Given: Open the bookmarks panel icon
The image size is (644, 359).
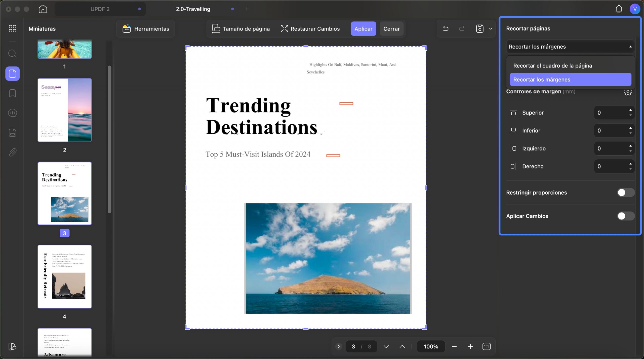Looking at the screenshot, I should (x=13, y=93).
